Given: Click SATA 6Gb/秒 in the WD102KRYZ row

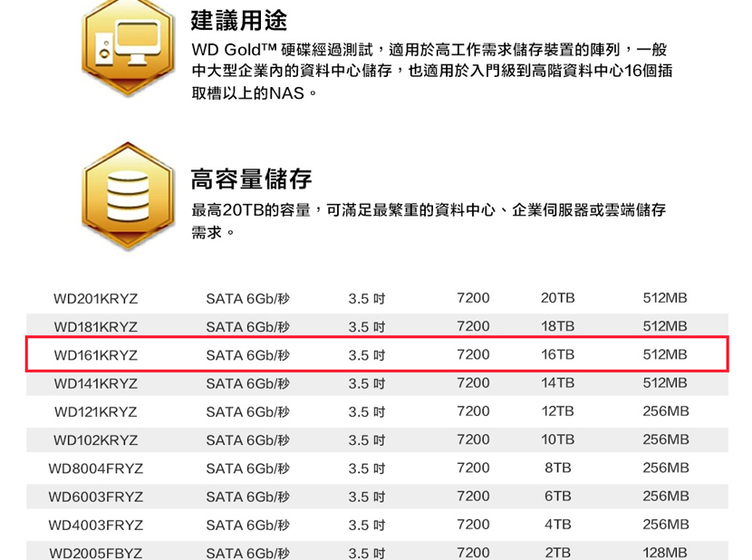Looking at the screenshot, I should point(248,440).
